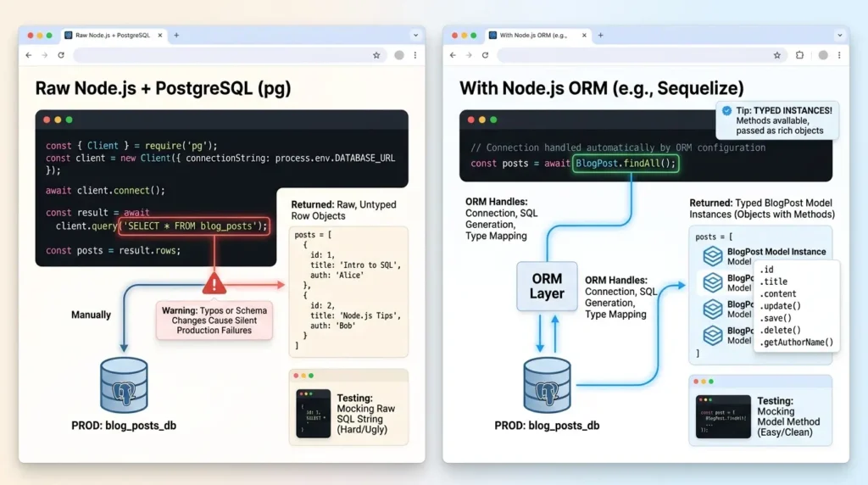Click the Connection handled automatically comment line
The image size is (868, 485).
[x=618, y=148]
